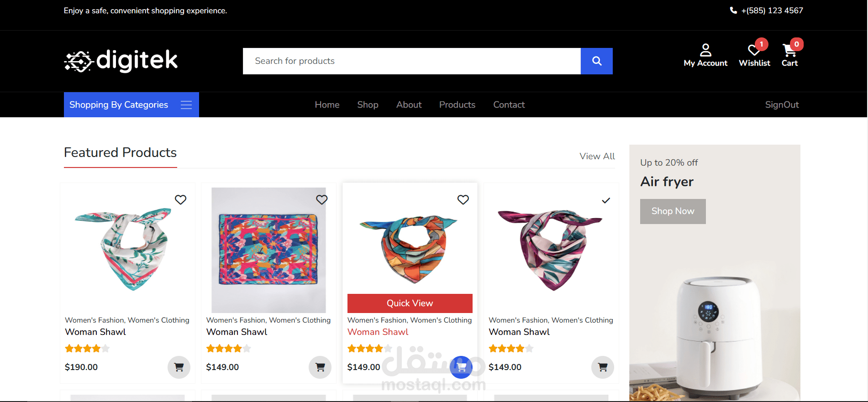Open the About menu item

point(409,105)
